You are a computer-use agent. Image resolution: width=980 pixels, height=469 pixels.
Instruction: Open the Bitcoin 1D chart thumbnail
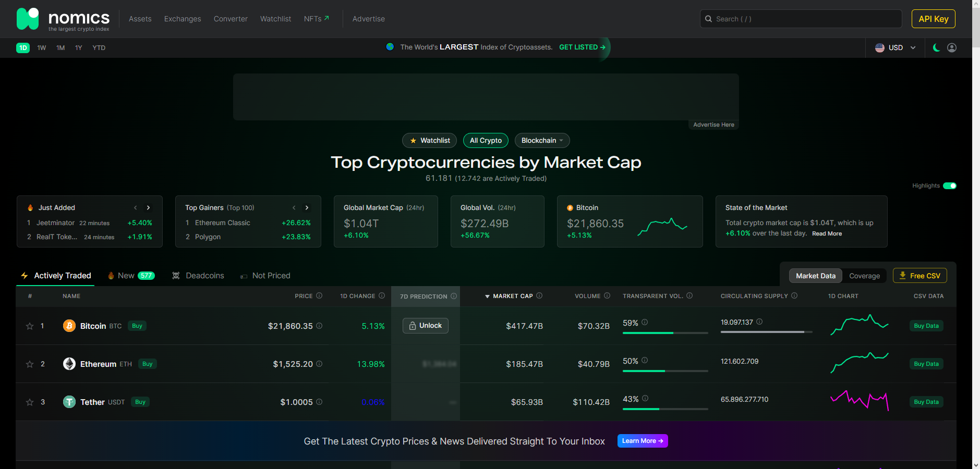[x=860, y=325]
